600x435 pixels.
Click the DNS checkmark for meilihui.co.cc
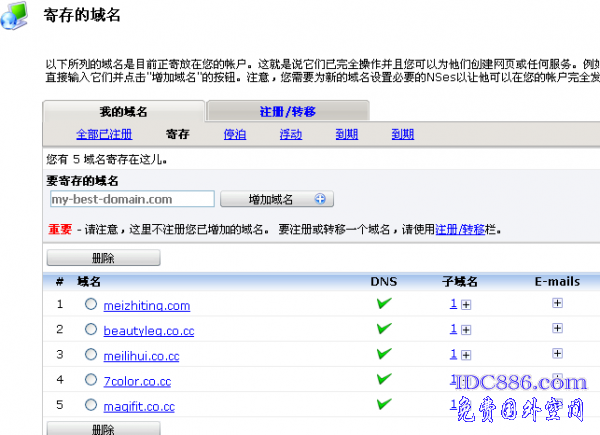coord(384,354)
